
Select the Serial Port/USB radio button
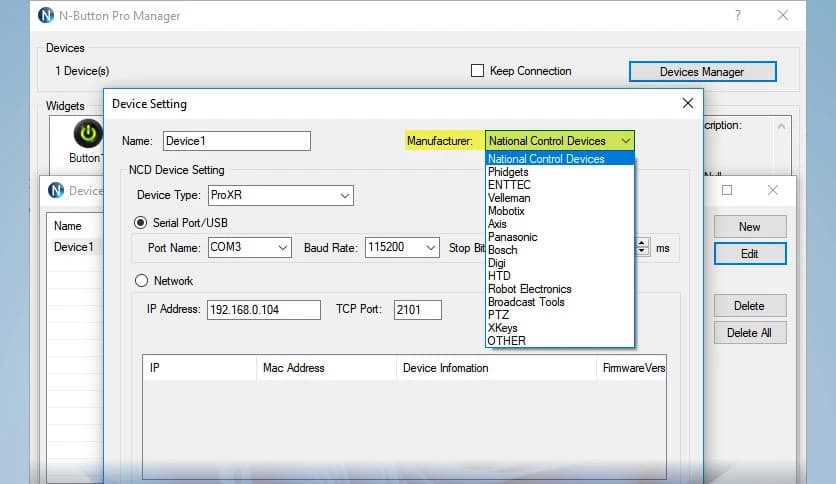point(141,222)
